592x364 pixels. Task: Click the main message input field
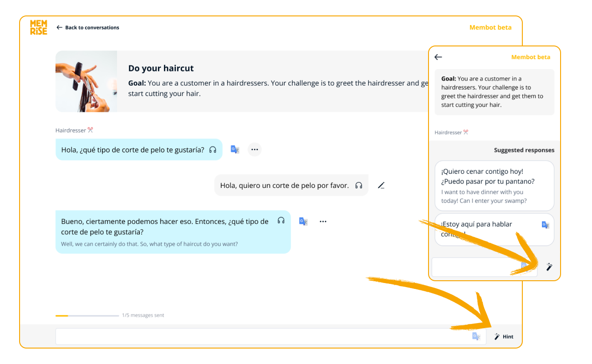260,337
